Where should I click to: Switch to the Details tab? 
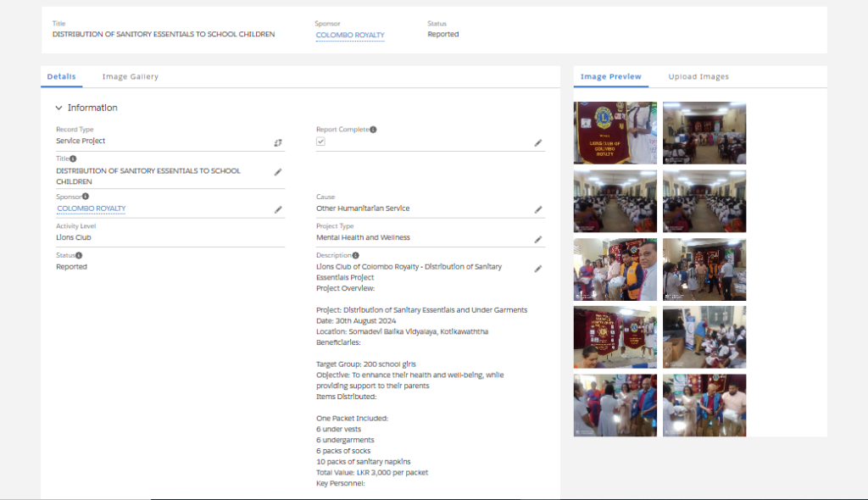61,76
